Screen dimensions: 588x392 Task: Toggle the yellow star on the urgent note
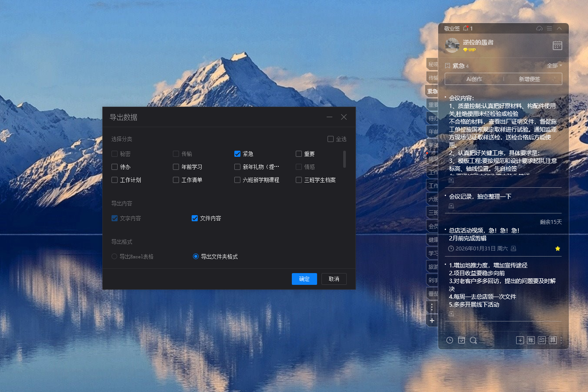pyautogui.click(x=558, y=248)
